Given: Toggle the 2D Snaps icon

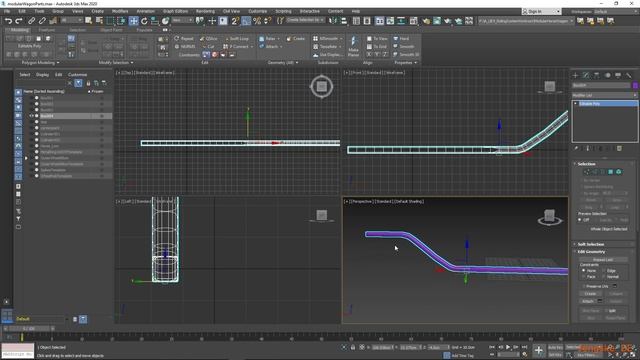Looking at the screenshot, I should tap(235, 21).
